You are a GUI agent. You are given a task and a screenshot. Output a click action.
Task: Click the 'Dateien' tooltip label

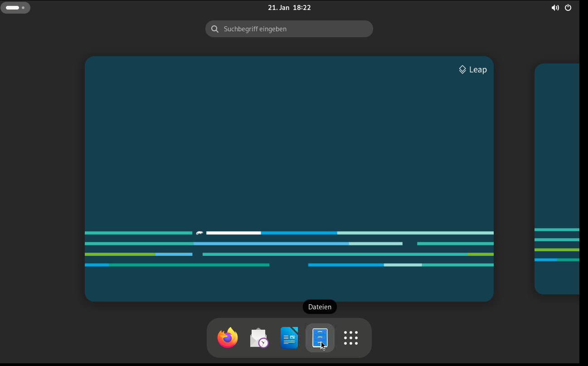[320, 307]
